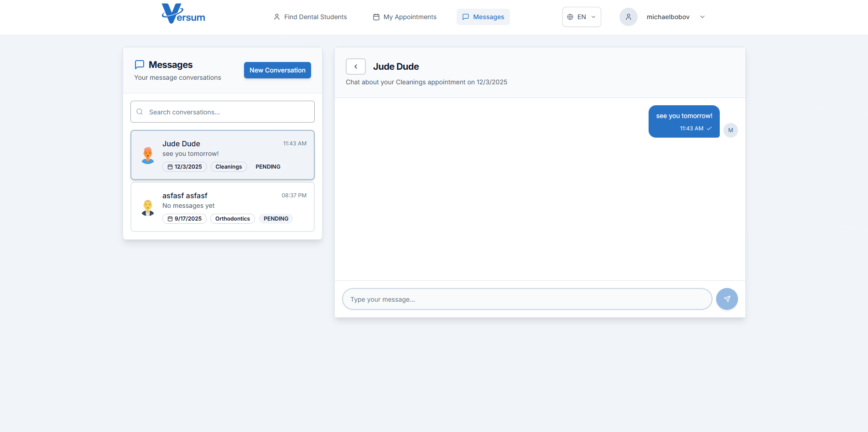Click the send message paper plane button

[727, 299]
